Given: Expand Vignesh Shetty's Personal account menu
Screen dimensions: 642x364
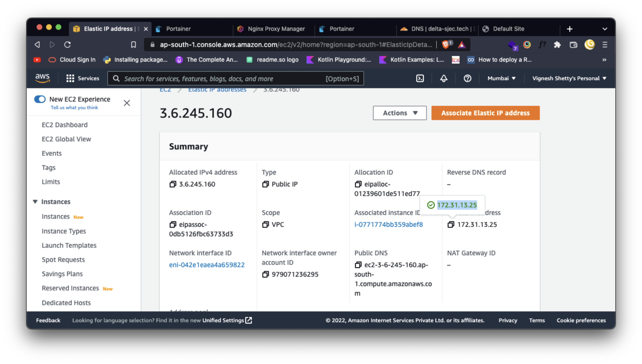Looking at the screenshot, I should pos(569,79).
